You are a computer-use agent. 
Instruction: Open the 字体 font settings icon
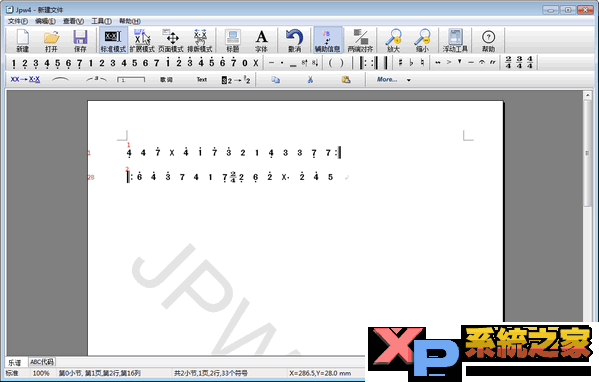[261, 40]
